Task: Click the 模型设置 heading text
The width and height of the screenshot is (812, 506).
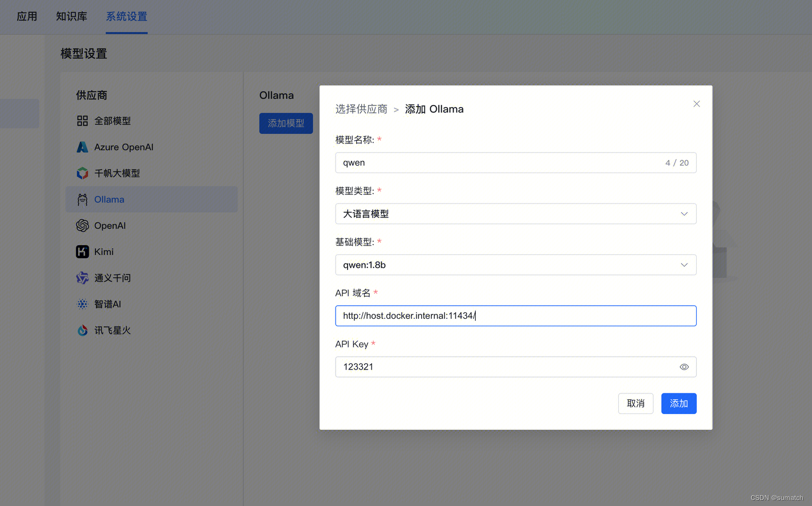Action: pyautogui.click(x=84, y=54)
